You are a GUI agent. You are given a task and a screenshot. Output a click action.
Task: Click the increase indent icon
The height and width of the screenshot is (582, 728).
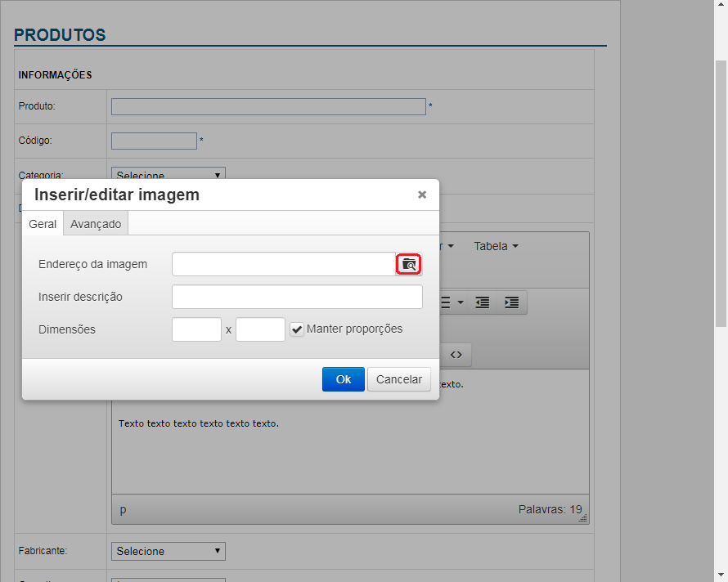tap(511, 302)
